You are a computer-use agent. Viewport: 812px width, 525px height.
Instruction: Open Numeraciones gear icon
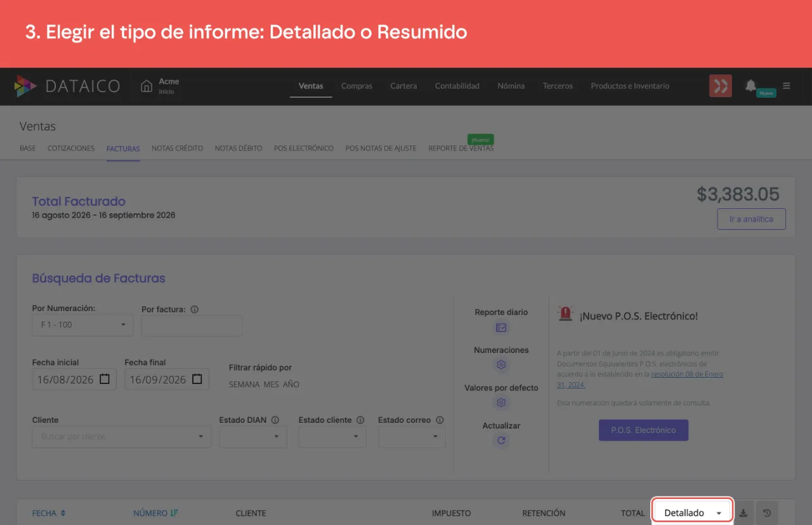(x=501, y=365)
